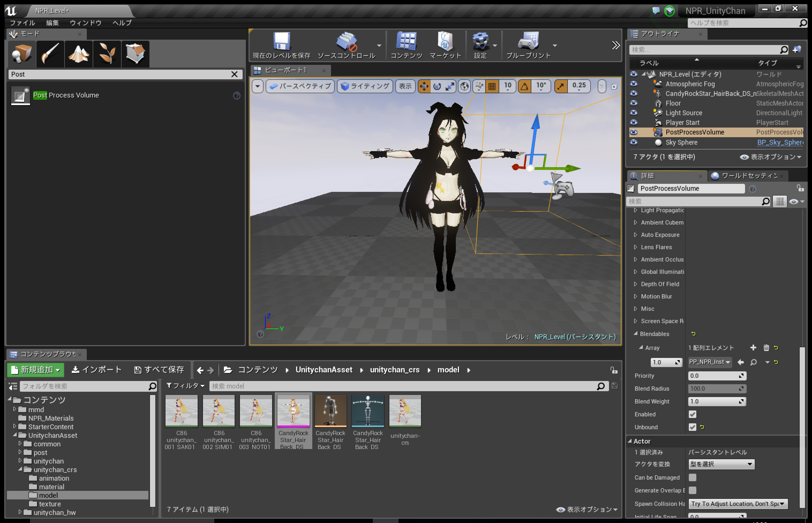Open the Window menu
Image resolution: width=812 pixels, height=523 pixels.
pyautogui.click(x=85, y=23)
